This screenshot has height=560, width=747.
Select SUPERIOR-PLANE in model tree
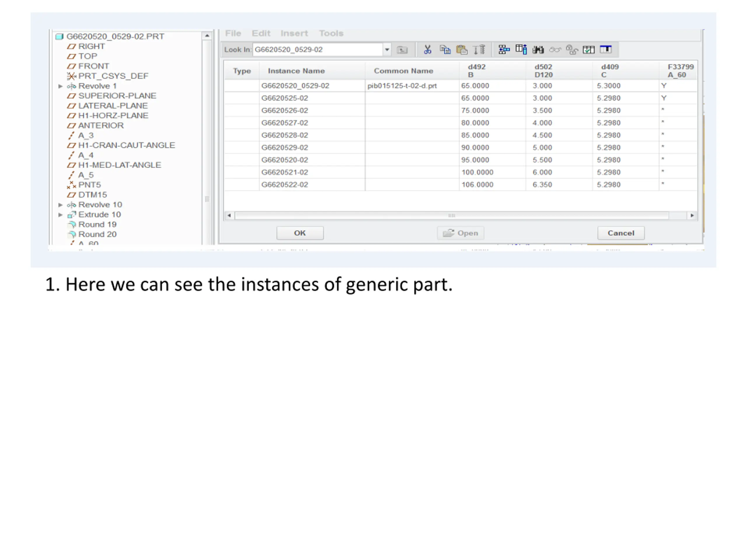pos(117,96)
